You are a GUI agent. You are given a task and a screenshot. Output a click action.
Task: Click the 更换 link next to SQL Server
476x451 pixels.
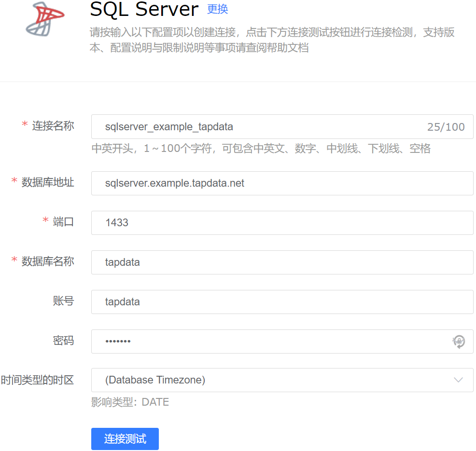click(218, 9)
